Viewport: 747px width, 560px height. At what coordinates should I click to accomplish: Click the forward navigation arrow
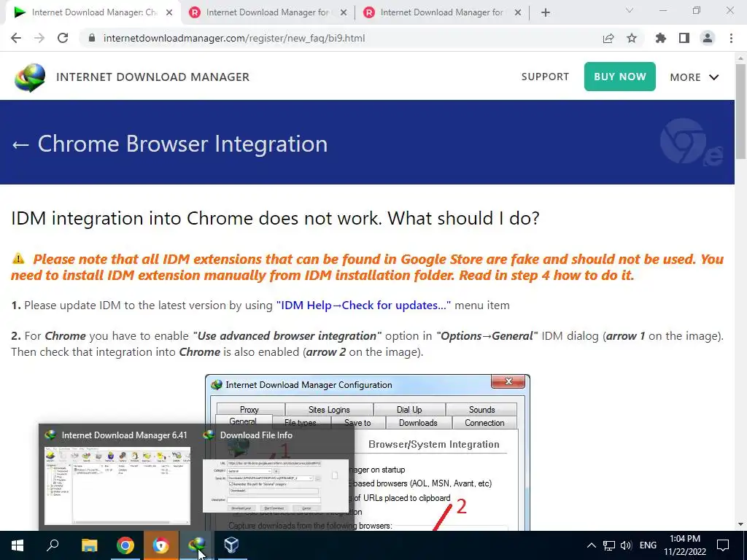pos(39,38)
